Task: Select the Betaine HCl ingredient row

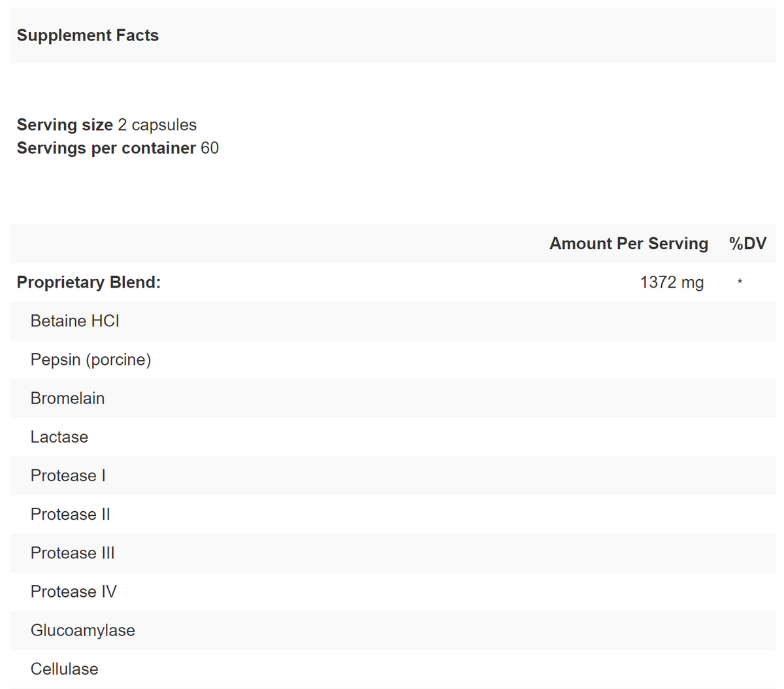Action: click(x=74, y=321)
